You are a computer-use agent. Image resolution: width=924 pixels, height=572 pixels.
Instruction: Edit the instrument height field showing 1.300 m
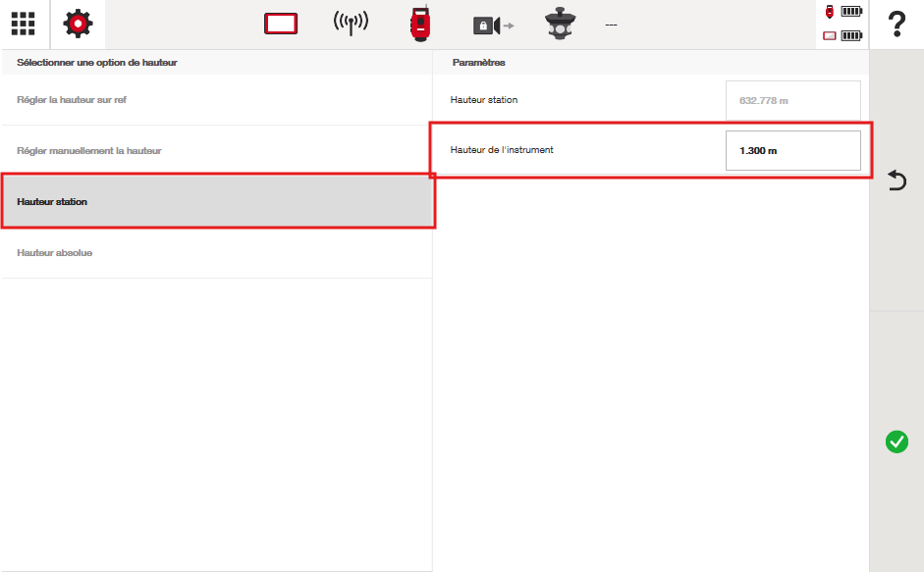[792, 151]
